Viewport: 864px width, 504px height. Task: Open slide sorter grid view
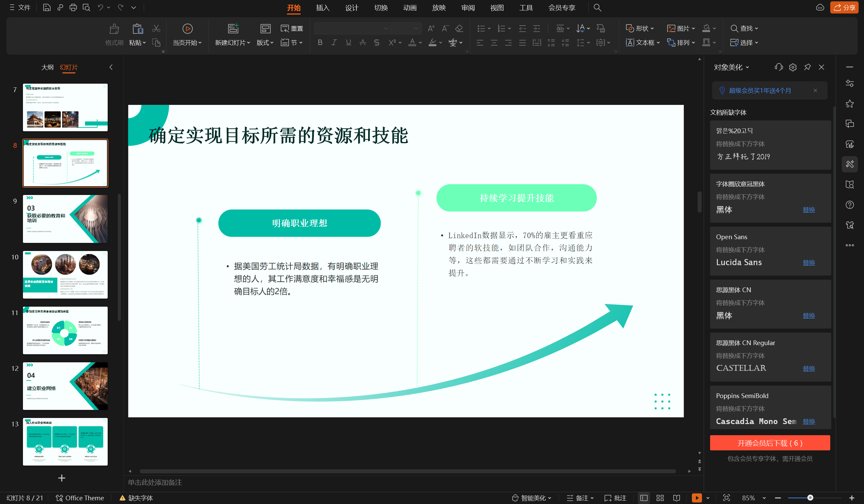click(x=660, y=498)
